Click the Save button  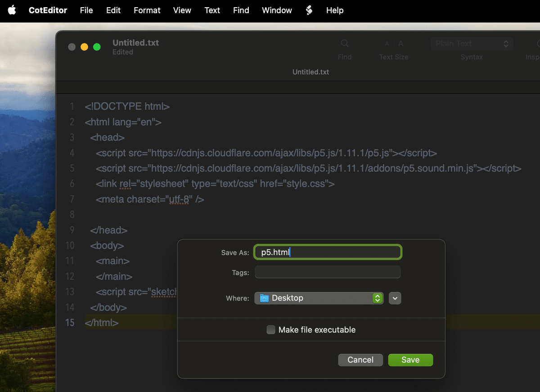(410, 360)
